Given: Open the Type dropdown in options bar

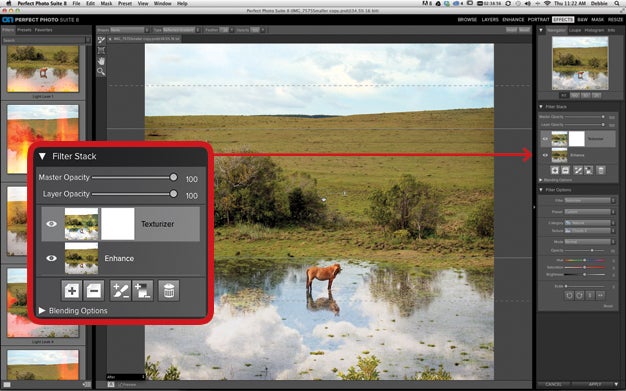Looking at the screenshot, I should [x=182, y=30].
